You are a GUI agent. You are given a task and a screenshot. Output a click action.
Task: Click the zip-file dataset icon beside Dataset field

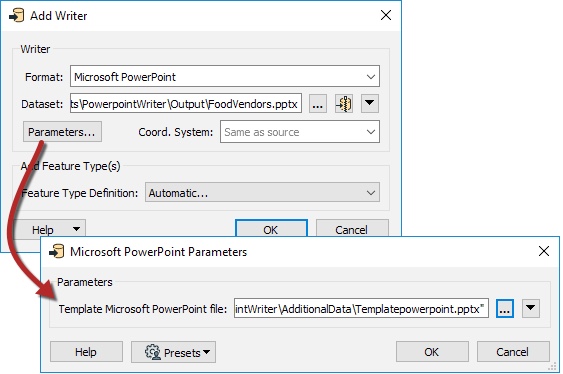(x=344, y=104)
